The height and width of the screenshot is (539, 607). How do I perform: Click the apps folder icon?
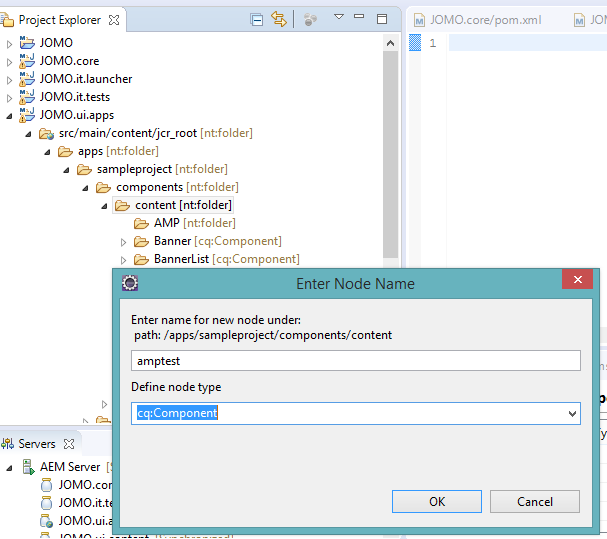tap(65, 151)
